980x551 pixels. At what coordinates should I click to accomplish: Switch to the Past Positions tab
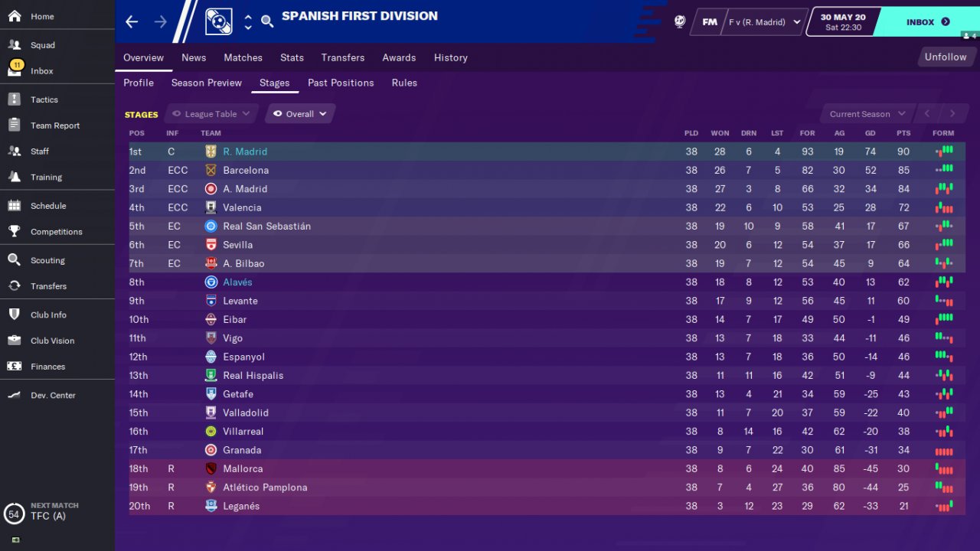point(341,83)
